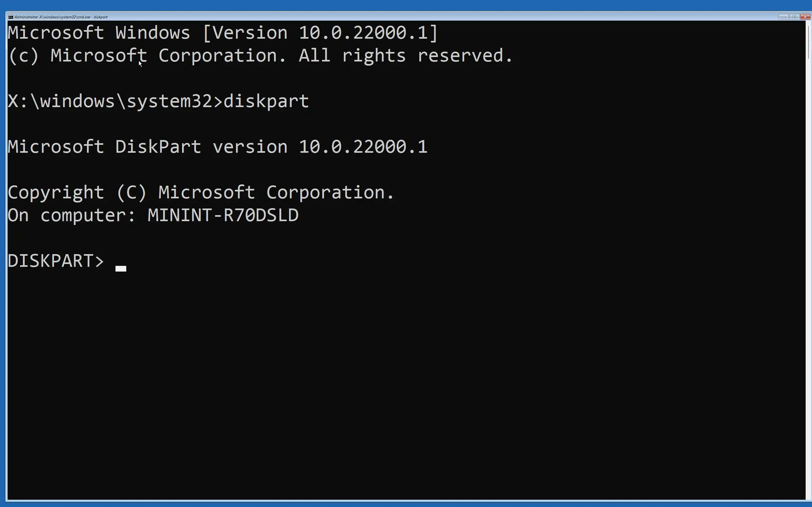Click the typed "diskpart" command text
The height and width of the screenshot is (507, 812).
tap(266, 101)
